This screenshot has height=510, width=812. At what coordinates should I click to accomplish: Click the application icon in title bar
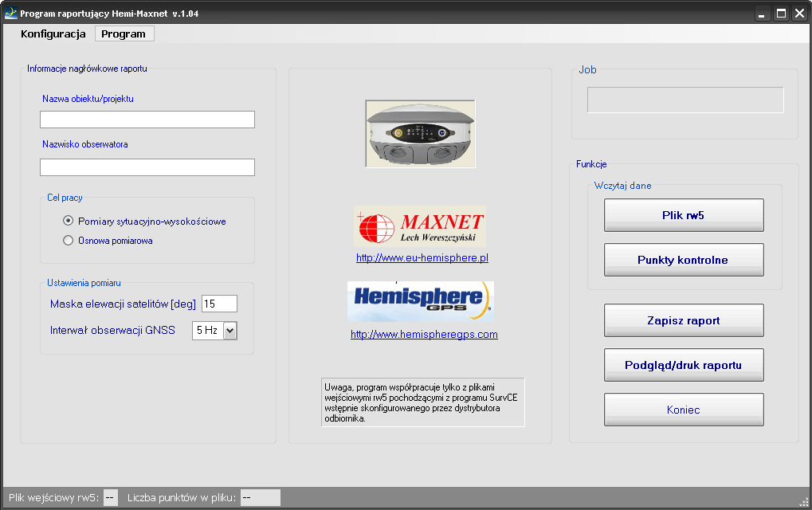(10, 13)
